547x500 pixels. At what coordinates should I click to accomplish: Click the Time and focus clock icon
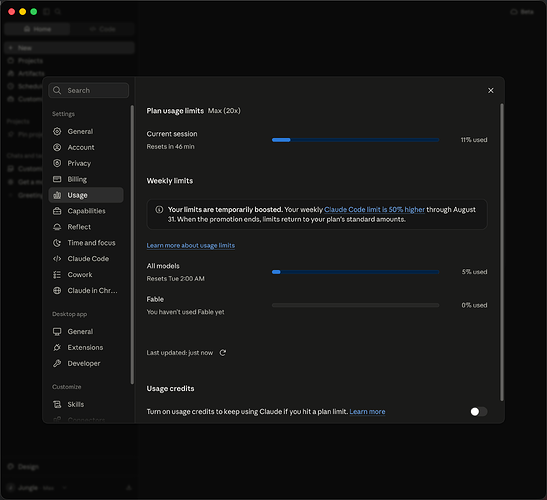(57, 243)
